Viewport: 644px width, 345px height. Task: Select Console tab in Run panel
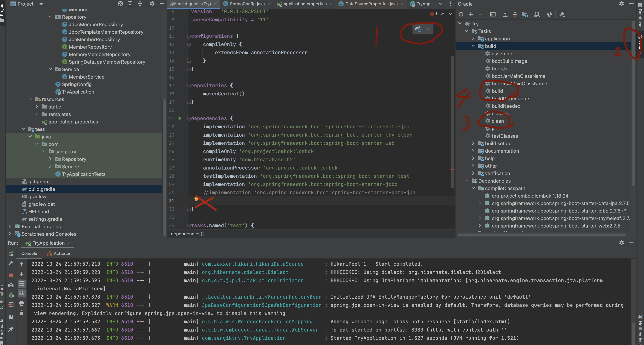(x=29, y=253)
